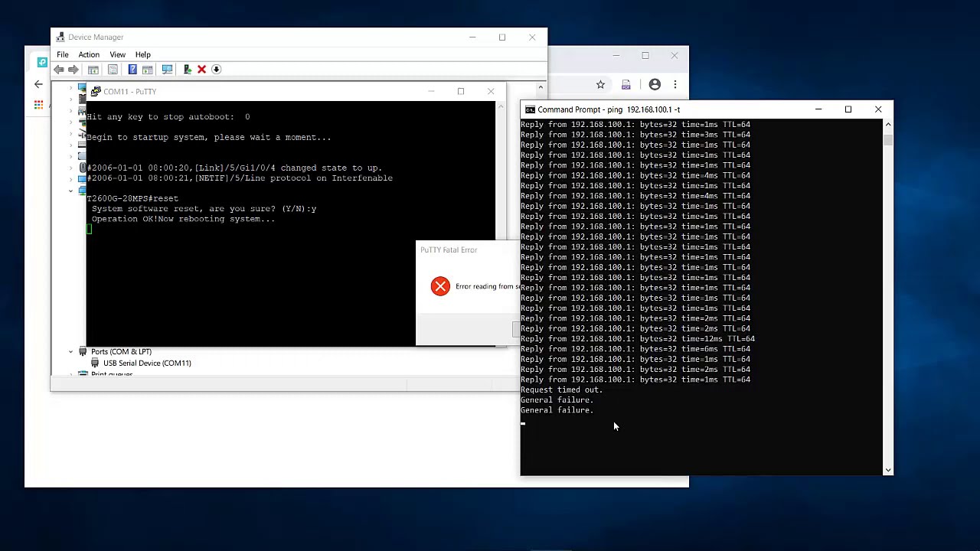Image resolution: width=980 pixels, height=551 pixels.
Task: Click 'Operation OK!Now rebooting system...' line
Action: [x=183, y=219]
